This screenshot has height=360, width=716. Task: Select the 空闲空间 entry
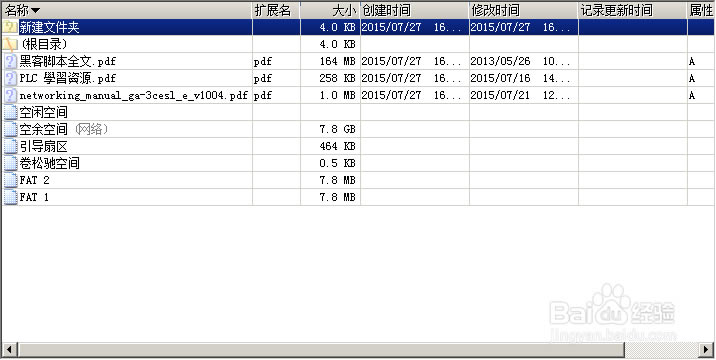point(43,112)
